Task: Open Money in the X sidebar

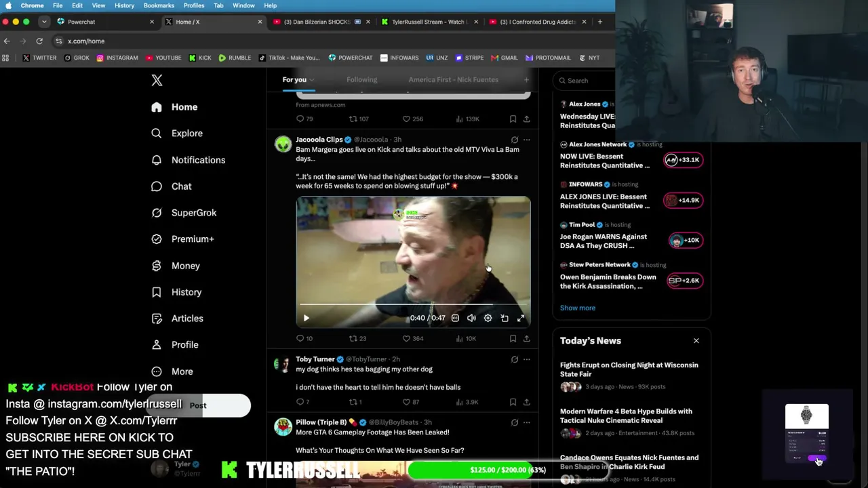Action: coord(176,266)
